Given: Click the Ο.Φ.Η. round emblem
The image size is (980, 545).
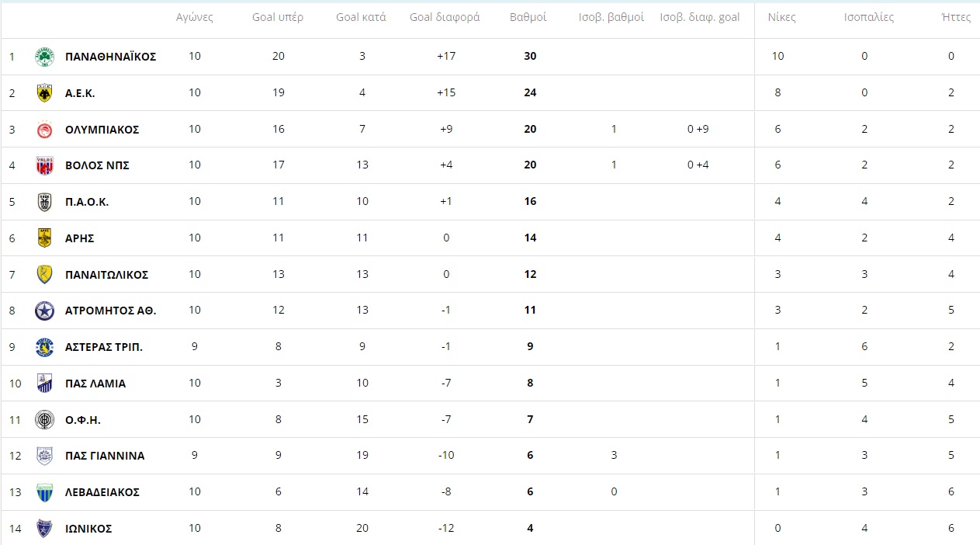Looking at the screenshot, I should pos(45,420).
